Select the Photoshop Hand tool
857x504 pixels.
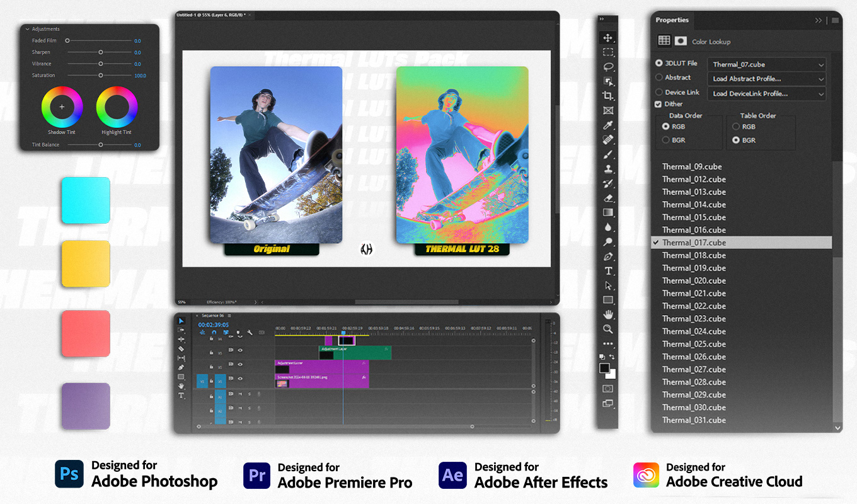click(608, 314)
